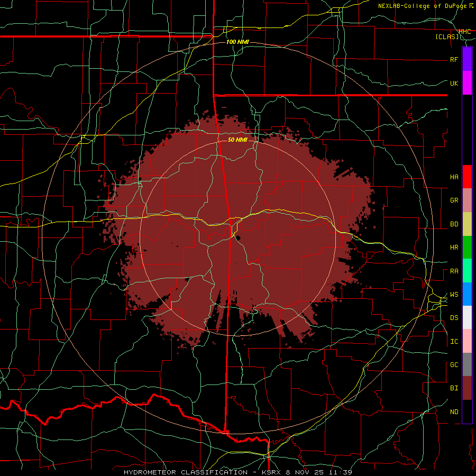Click the NEXLAB-College of DuPage credit text

click(423, 6)
